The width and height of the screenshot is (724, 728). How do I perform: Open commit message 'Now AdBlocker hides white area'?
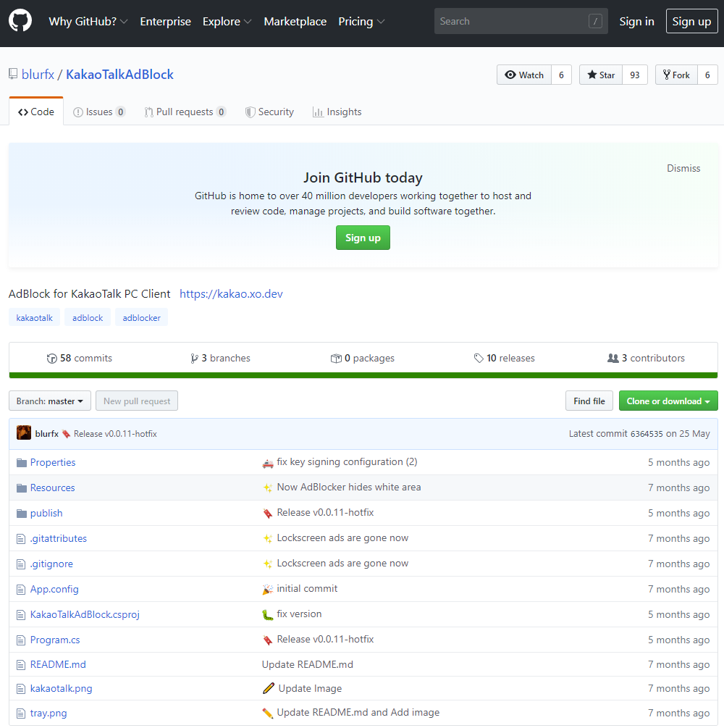[x=348, y=487]
